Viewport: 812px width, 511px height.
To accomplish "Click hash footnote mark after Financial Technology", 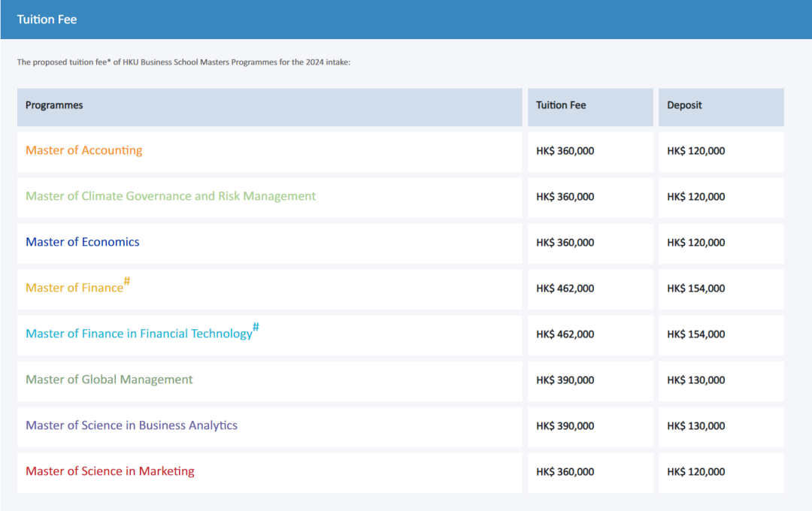I will (256, 327).
